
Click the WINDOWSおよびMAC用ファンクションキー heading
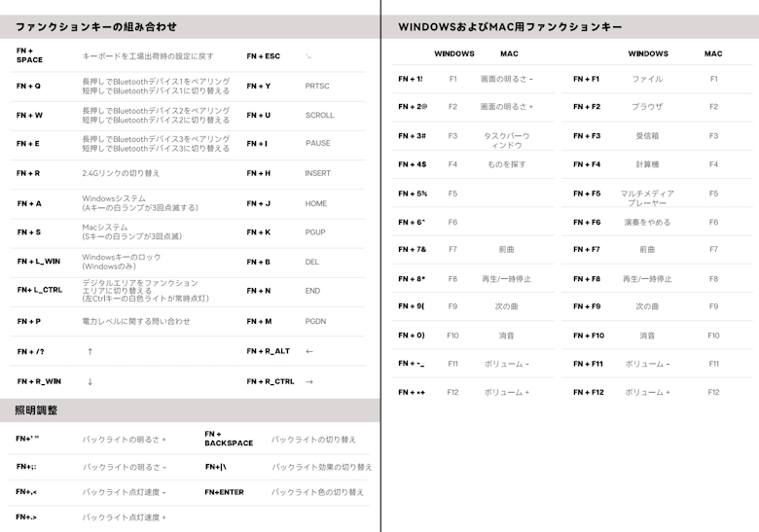click(511, 26)
